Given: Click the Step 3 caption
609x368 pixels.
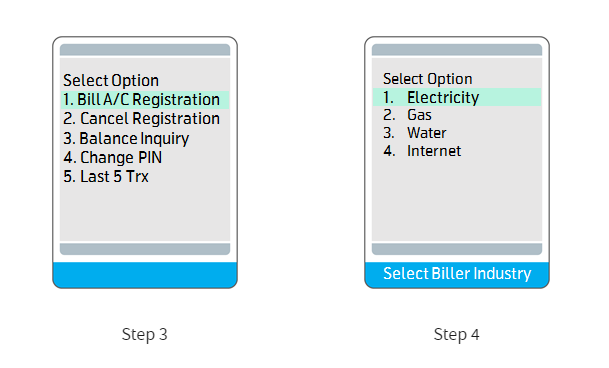Looking at the screenshot, I should click(x=144, y=335).
